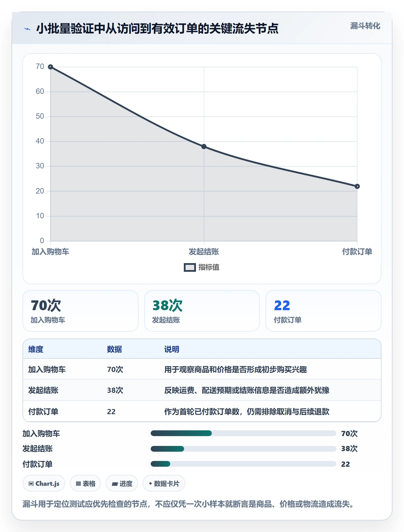This screenshot has height=532, width=404.
Task: Click the 付款订单 x-axis label
Action: [x=357, y=252]
